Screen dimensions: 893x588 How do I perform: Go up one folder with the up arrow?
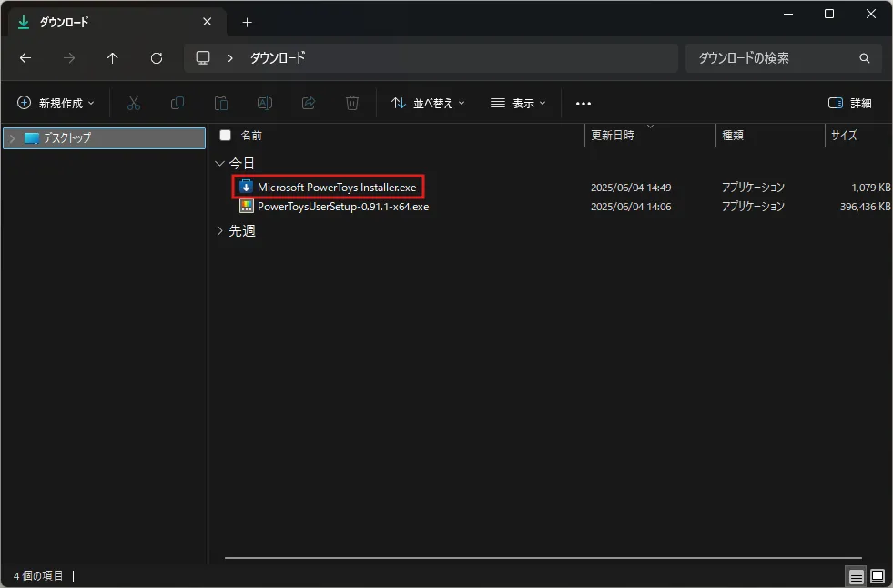click(113, 58)
